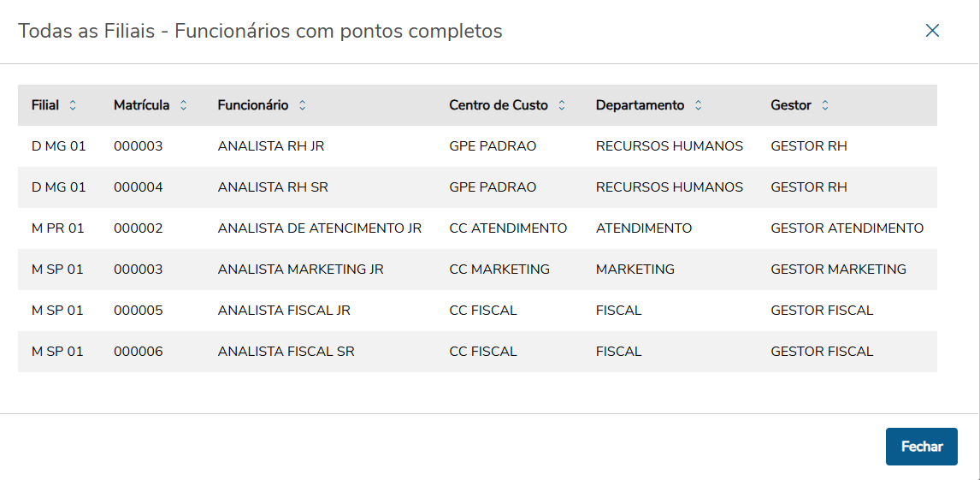This screenshot has height=480, width=980.
Task: Click ANALISTA DE ATENCIMENTO JR employee row
Action: pyautogui.click(x=320, y=228)
